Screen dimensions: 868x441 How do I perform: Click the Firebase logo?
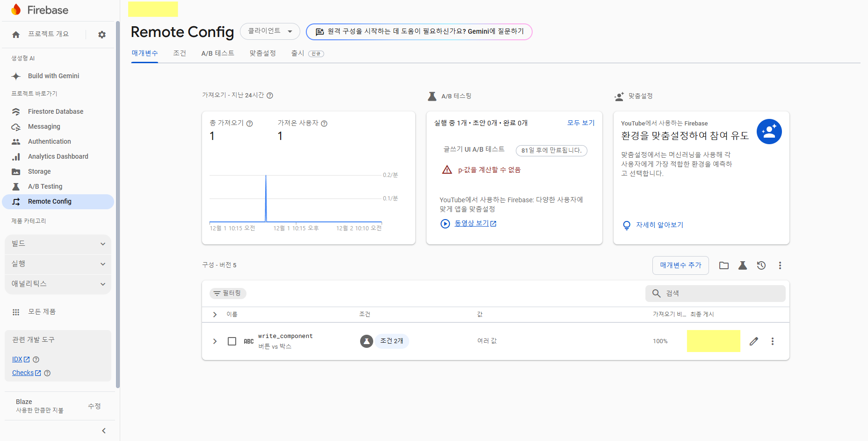(39, 10)
